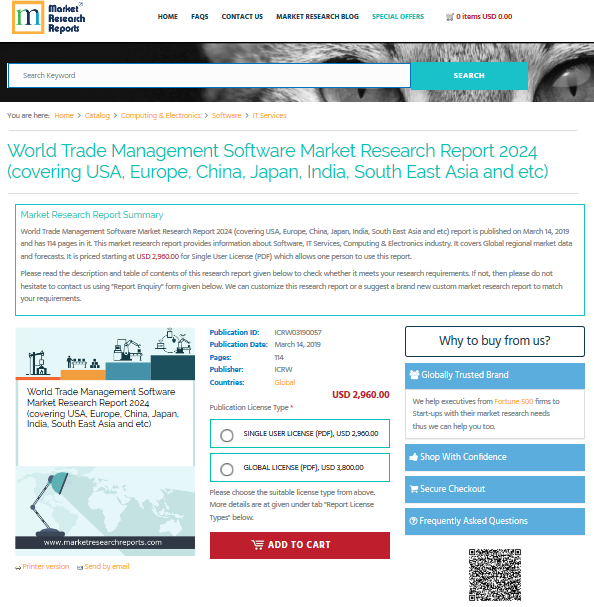Click the Global countries link
The height and width of the screenshot is (607, 594).
pyautogui.click(x=285, y=382)
